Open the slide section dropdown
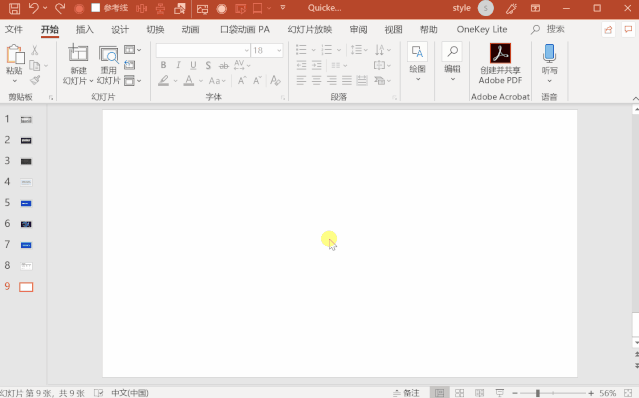This screenshot has height=398, width=639. (132, 81)
